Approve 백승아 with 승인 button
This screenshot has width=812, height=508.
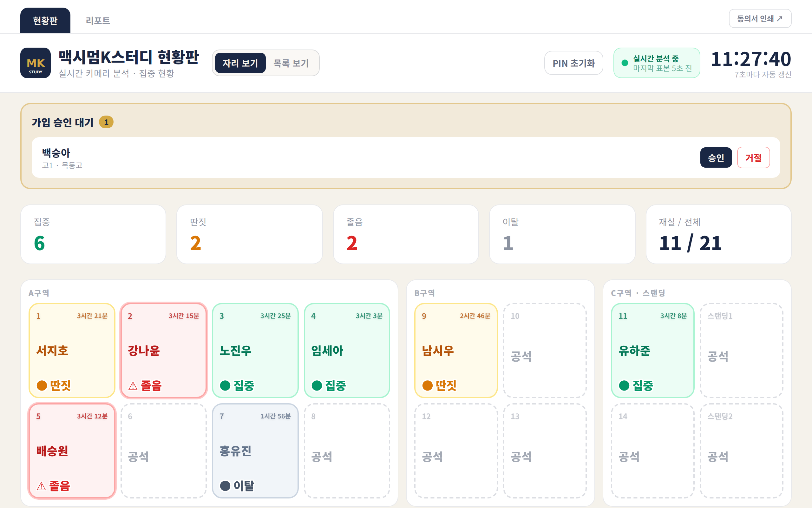pos(716,157)
